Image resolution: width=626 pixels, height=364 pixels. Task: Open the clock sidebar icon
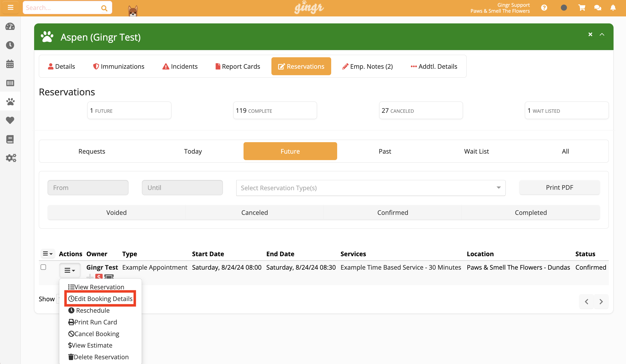[10, 45]
